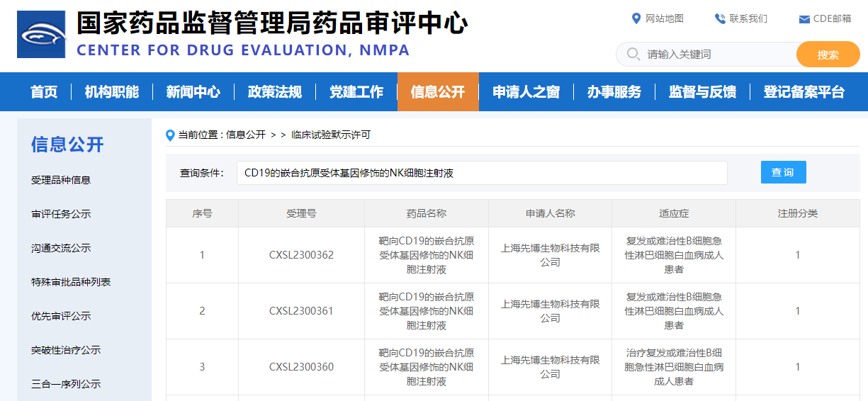Click the CDE mailbox envelope icon
The height and width of the screenshot is (401, 868).
point(804,19)
